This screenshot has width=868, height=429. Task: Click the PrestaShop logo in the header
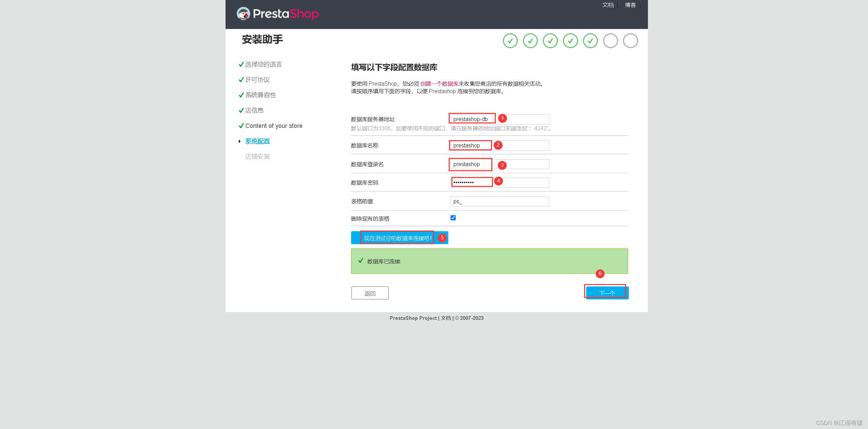click(277, 14)
